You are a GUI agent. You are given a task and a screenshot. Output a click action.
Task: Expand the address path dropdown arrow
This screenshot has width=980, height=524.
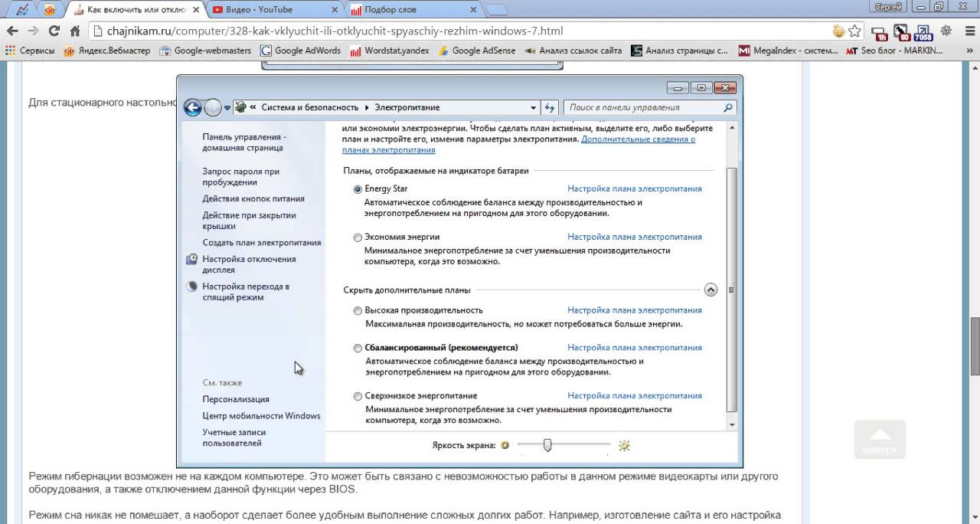(x=534, y=108)
